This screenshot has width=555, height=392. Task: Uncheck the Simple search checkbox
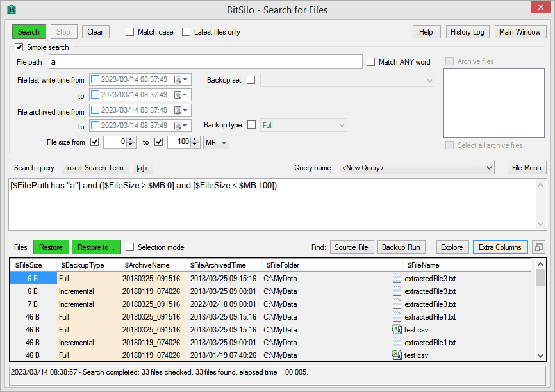(19, 47)
